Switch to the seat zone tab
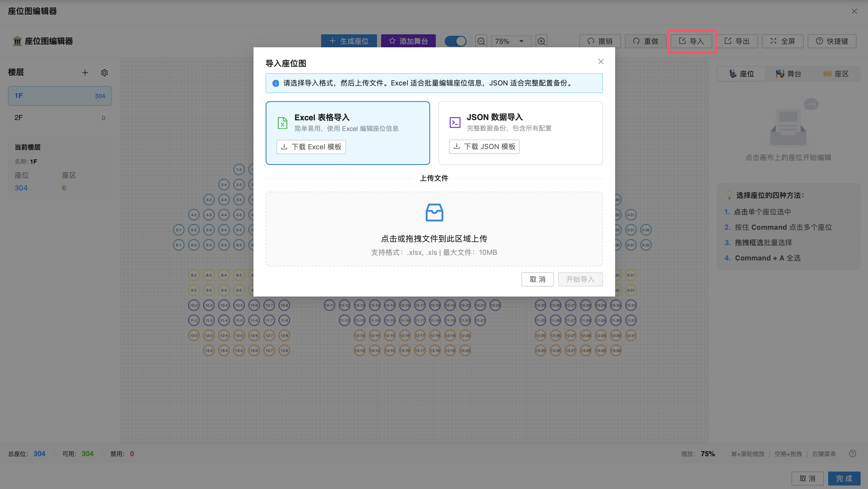 tap(836, 74)
